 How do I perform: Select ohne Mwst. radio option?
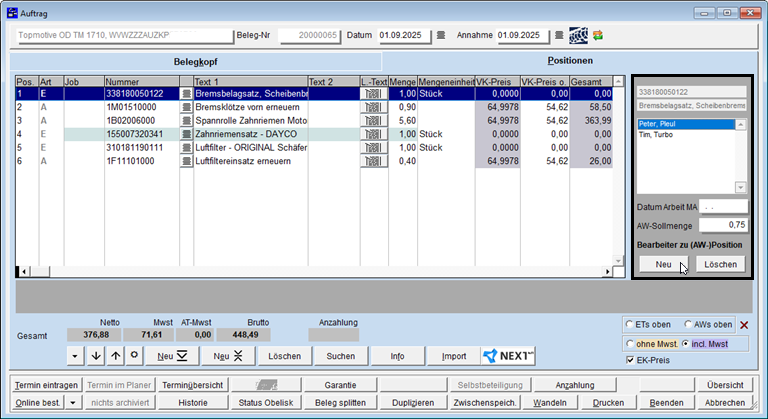(x=630, y=344)
